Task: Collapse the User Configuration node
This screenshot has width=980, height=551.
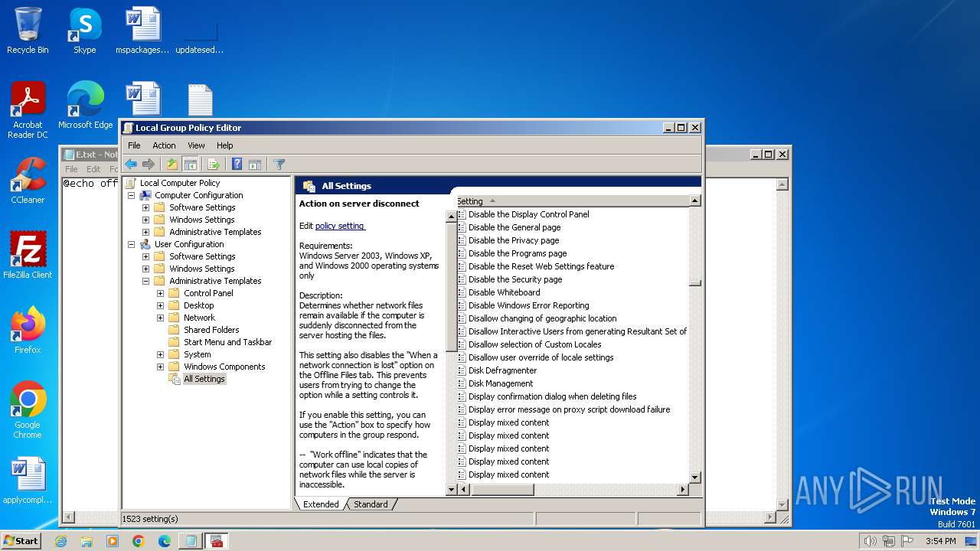Action: point(131,244)
